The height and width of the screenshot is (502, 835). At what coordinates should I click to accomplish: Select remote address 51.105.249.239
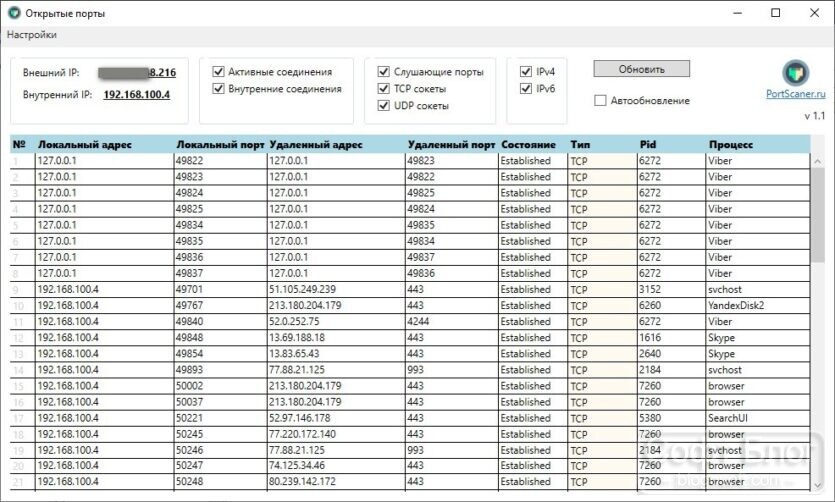[336, 290]
